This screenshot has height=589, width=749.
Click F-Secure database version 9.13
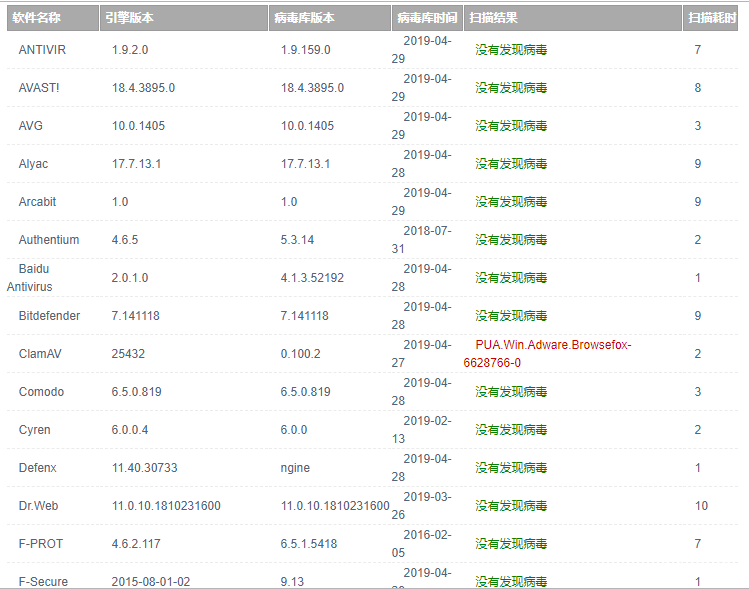292,581
